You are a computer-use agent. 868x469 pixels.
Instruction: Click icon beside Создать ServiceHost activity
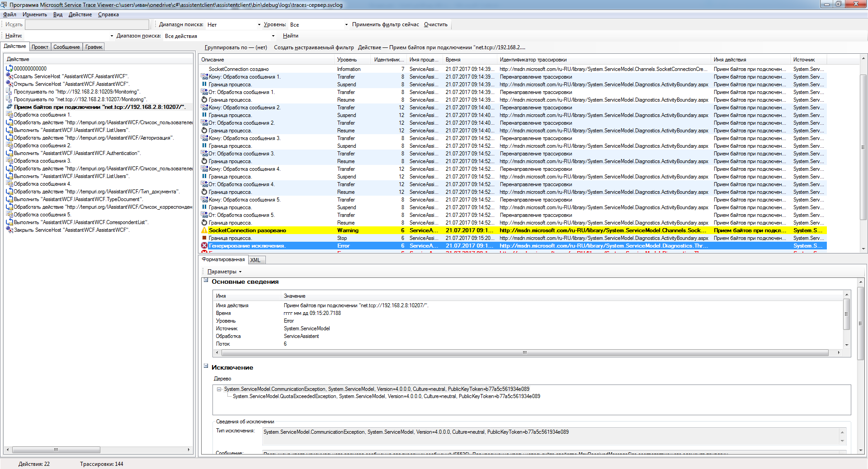(x=9, y=76)
